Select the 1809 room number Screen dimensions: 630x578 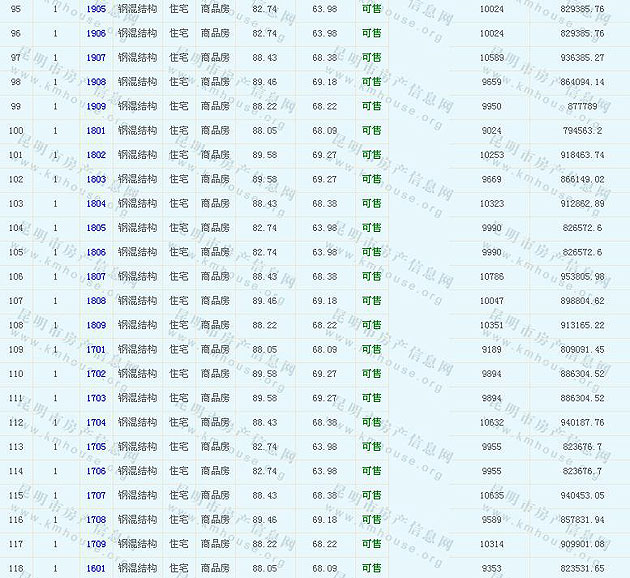point(96,325)
